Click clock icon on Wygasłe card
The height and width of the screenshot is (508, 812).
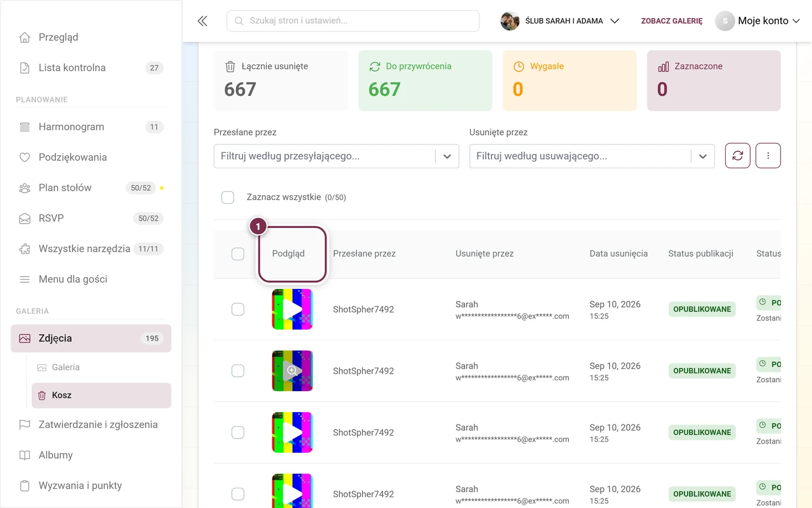pos(519,67)
